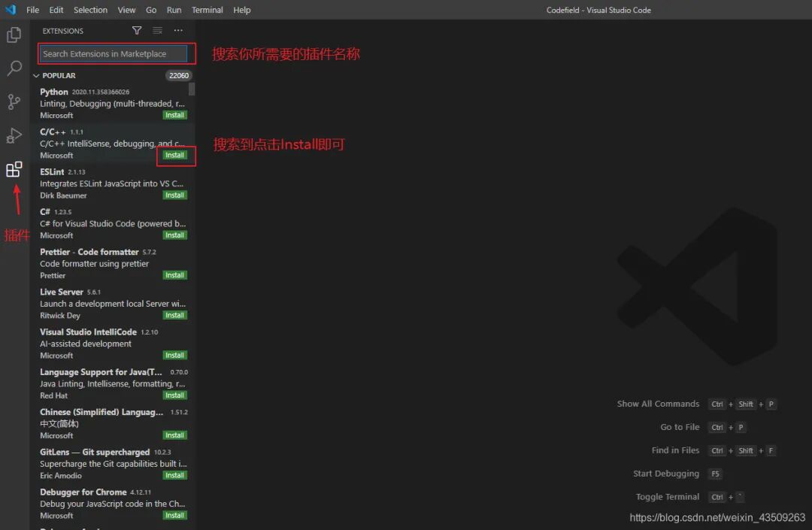Open the Edit menu
812x530 pixels.
pyautogui.click(x=56, y=10)
